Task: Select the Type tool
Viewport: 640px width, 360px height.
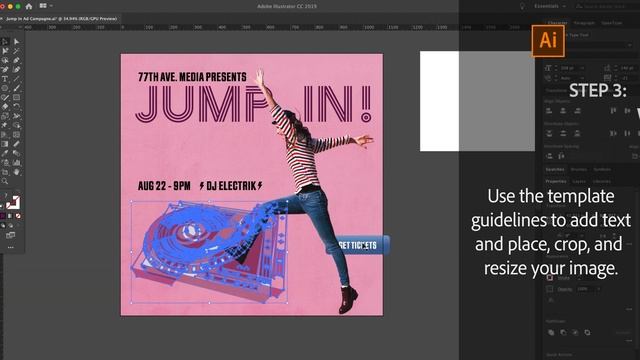Action: point(5,79)
